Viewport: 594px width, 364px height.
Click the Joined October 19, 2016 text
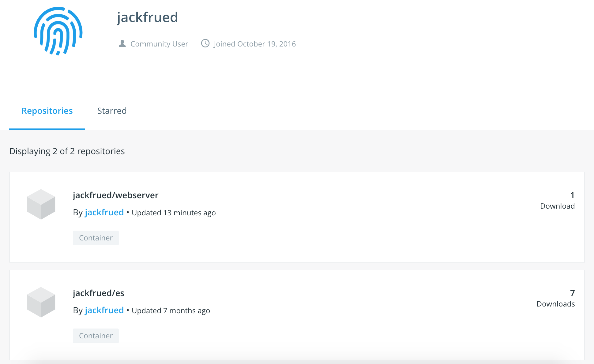click(255, 44)
